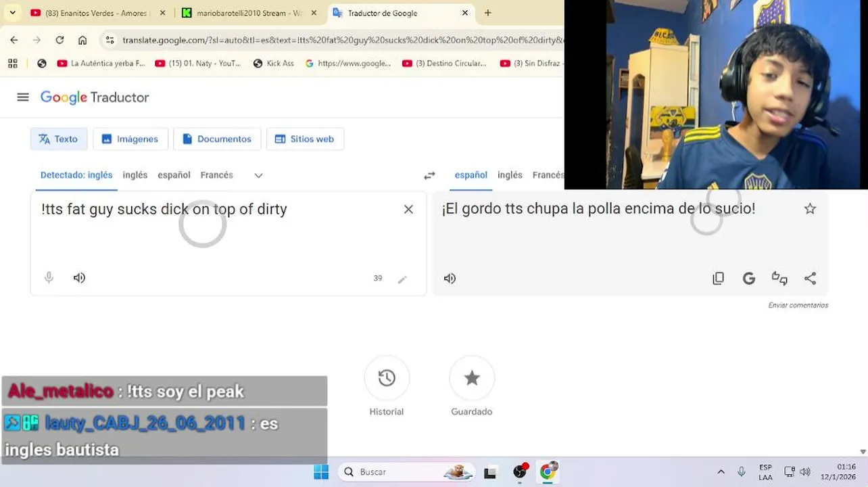This screenshot has height=487, width=868.
Task: Close the Enanitos Verdes tab
Action: [162, 13]
